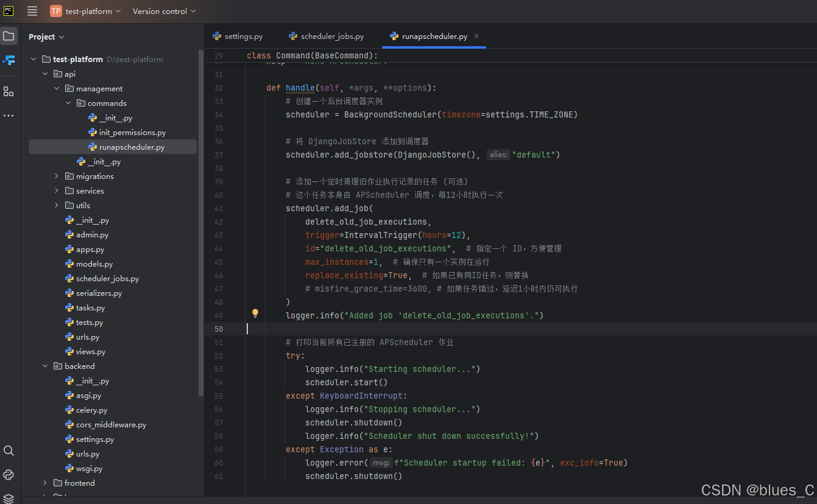Click the alias: inlay hint

tap(498, 155)
